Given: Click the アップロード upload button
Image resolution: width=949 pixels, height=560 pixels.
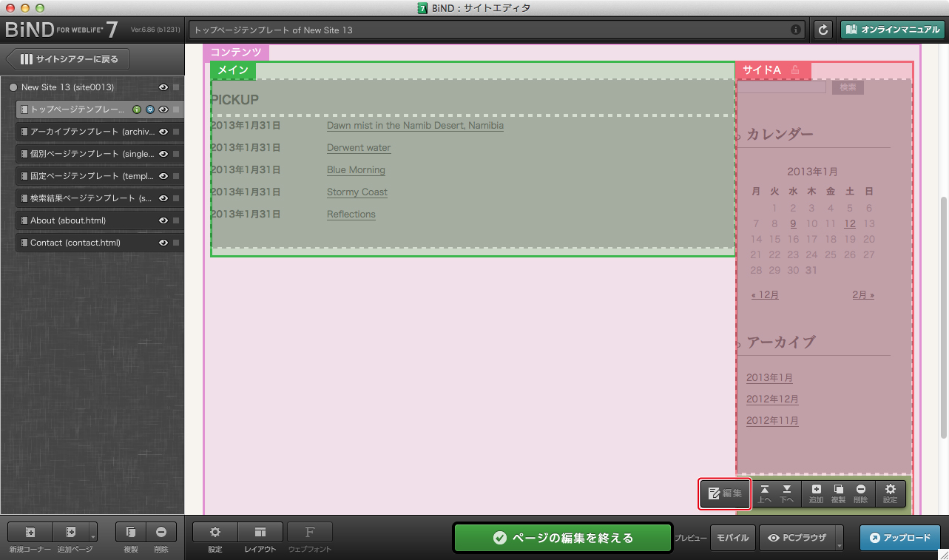Looking at the screenshot, I should click(x=900, y=538).
